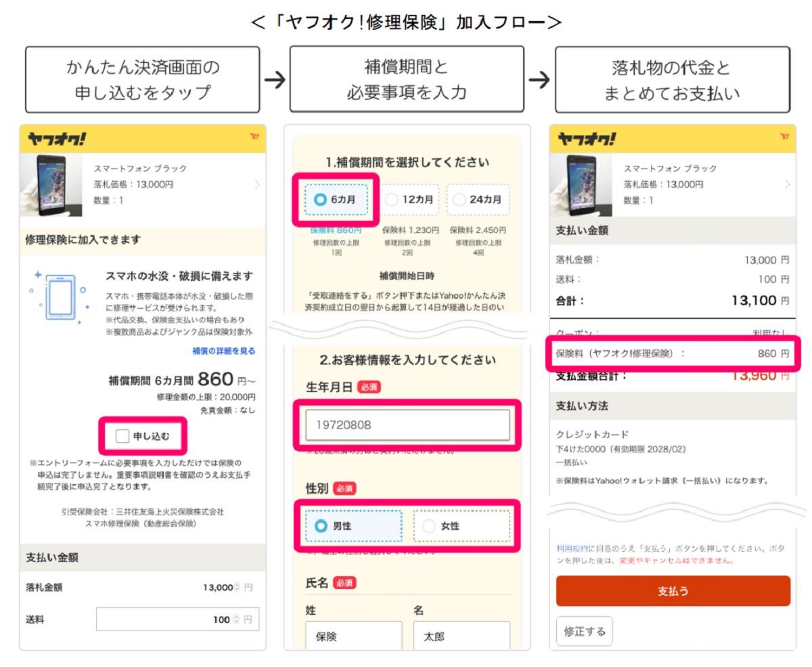Select 女性 for gender

point(461,525)
